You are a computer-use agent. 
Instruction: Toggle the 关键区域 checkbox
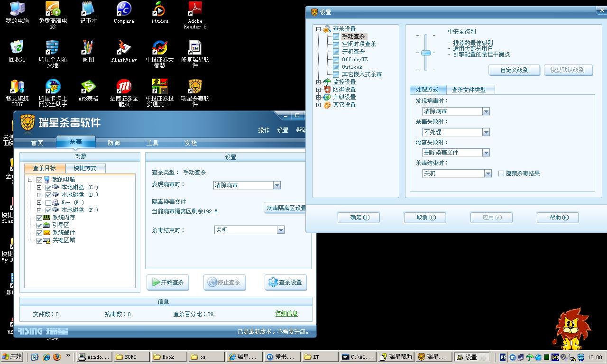tap(39, 240)
